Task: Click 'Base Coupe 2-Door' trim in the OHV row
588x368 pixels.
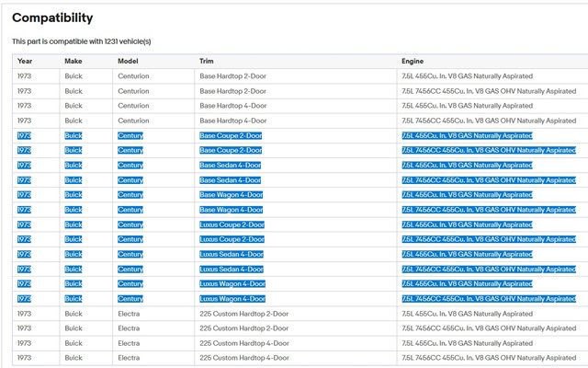Action: 231,150
